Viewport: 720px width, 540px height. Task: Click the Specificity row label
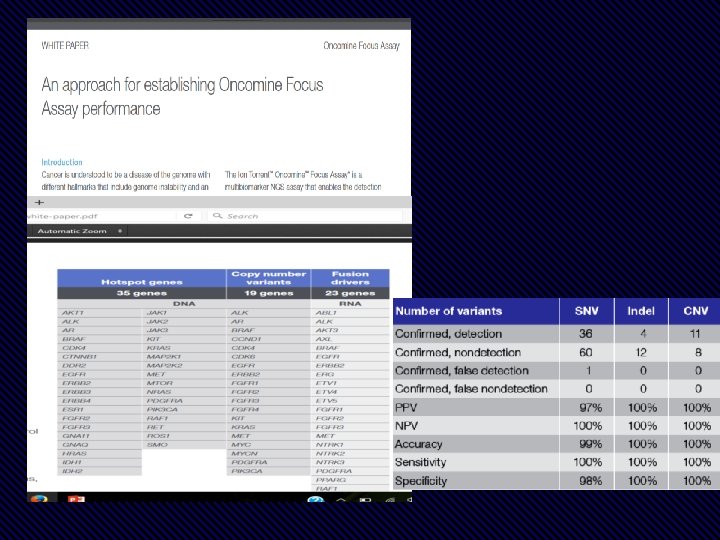click(421, 481)
